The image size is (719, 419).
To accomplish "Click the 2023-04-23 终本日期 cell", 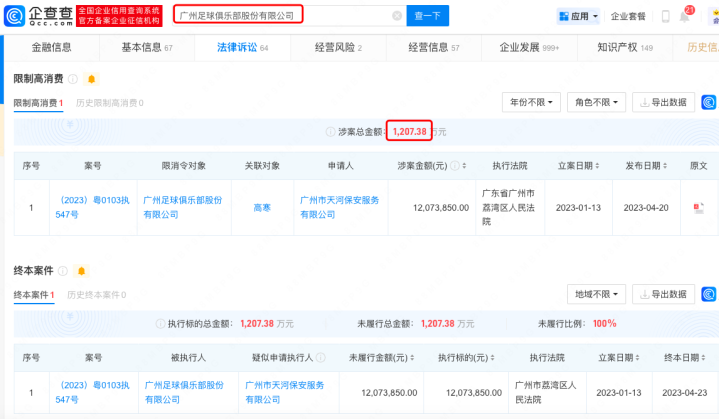I will pyautogui.click(x=685, y=393).
